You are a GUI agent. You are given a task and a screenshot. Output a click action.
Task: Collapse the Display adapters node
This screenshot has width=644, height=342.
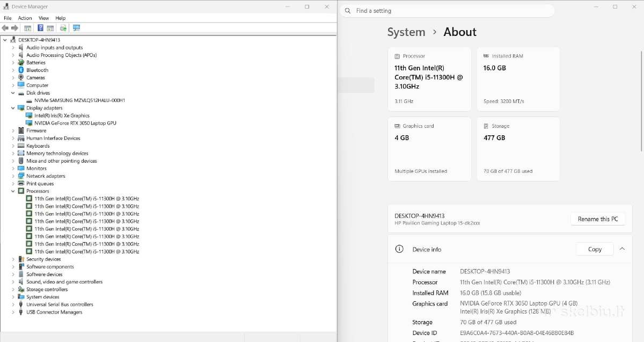pos(13,108)
